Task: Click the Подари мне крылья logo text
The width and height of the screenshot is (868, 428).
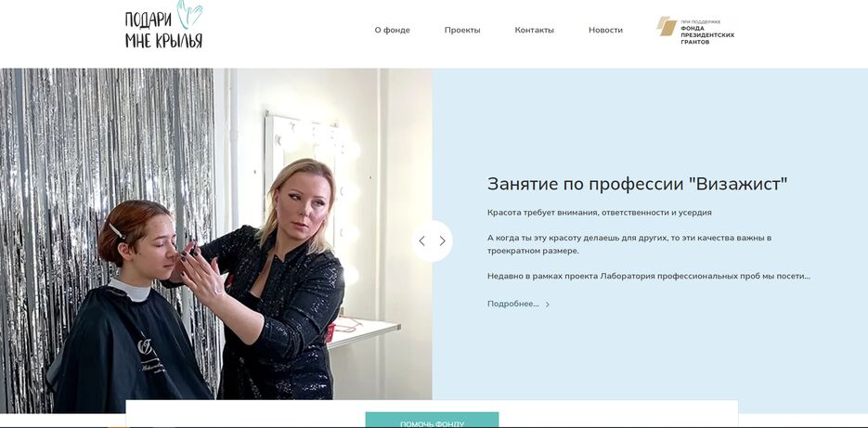Action: (163, 31)
